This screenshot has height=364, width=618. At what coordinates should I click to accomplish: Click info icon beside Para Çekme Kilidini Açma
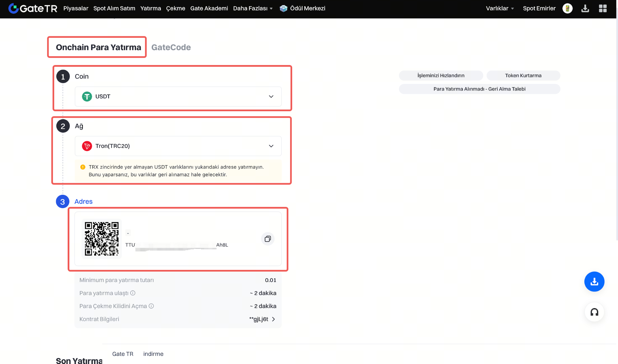[x=151, y=306]
